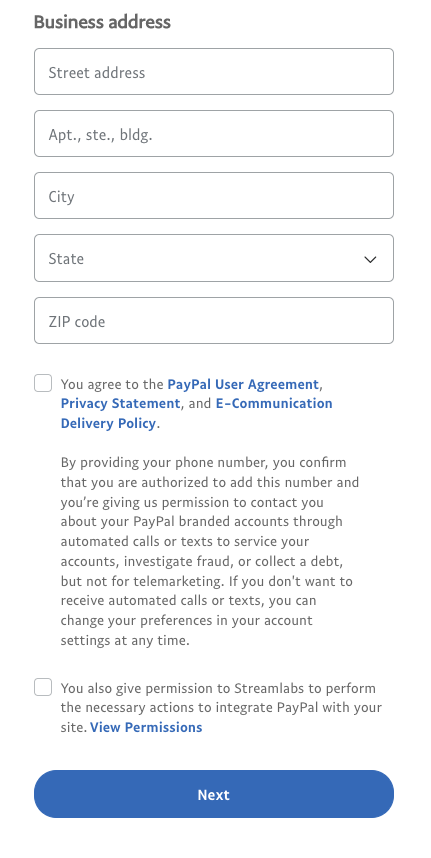The width and height of the screenshot is (431, 858).
Task: Click into the ZIP code field
Action: click(214, 321)
